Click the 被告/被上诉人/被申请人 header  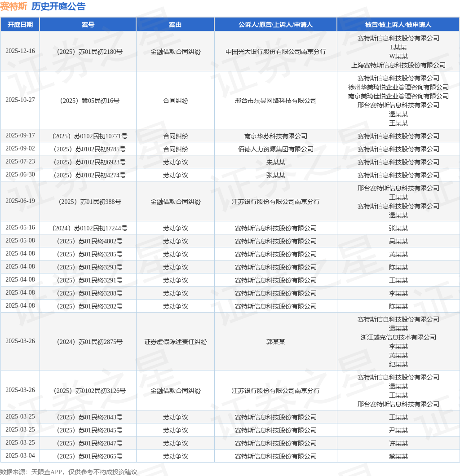tap(398, 25)
